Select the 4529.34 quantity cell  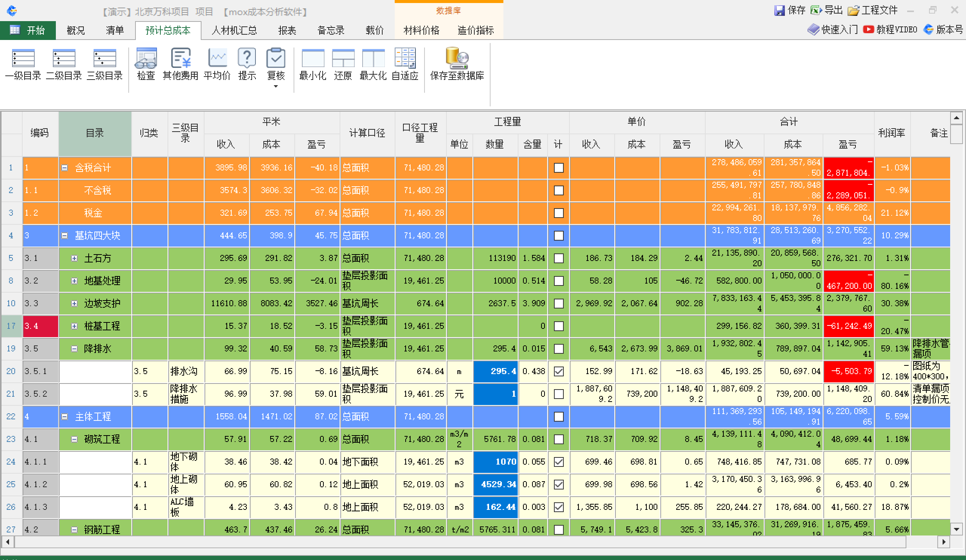[496, 484]
